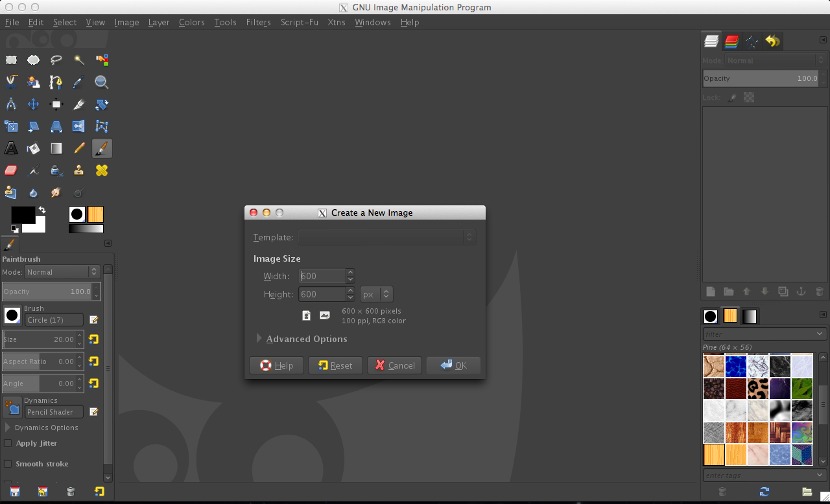The width and height of the screenshot is (830, 504).
Task: Select the Color Picker eyedropper tool
Action: tap(79, 82)
